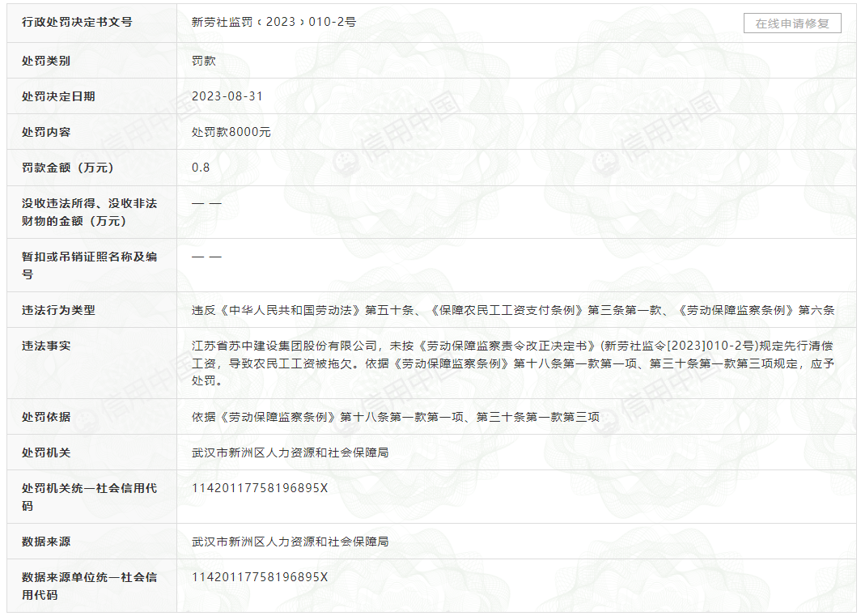Viewport: 861px width, 616px height.
Task: Click the 行政处罚决定书文号 row label
Action: pyautogui.click(x=77, y=23)
